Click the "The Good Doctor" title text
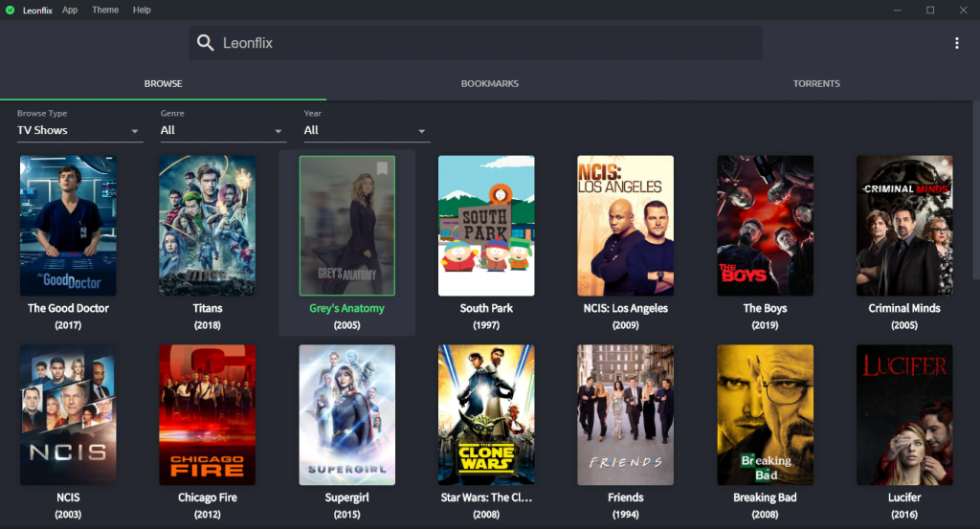The width and height of the screenshot is (980, 529). (68, 308)
